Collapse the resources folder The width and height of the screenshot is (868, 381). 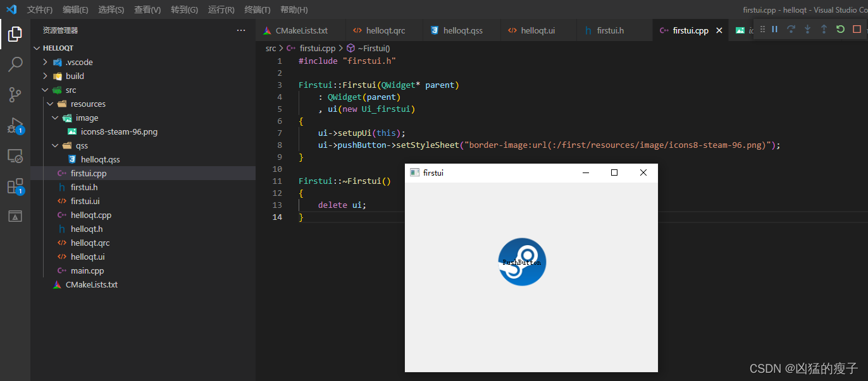tap(50, 104)
